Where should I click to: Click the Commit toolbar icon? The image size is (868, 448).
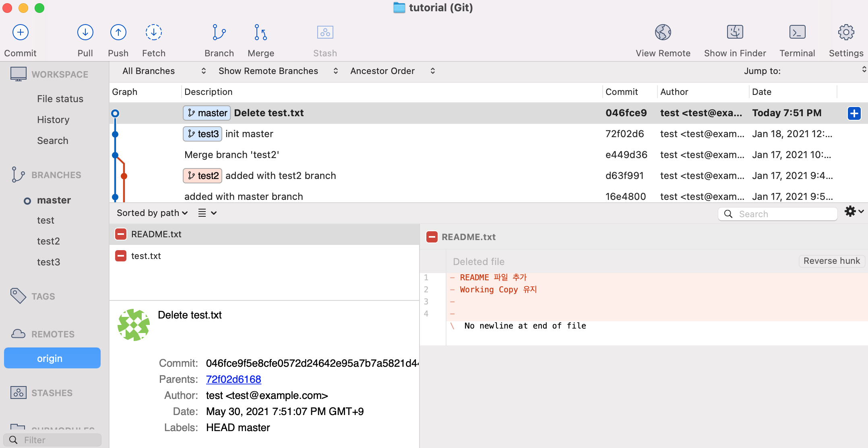(20, 33)
